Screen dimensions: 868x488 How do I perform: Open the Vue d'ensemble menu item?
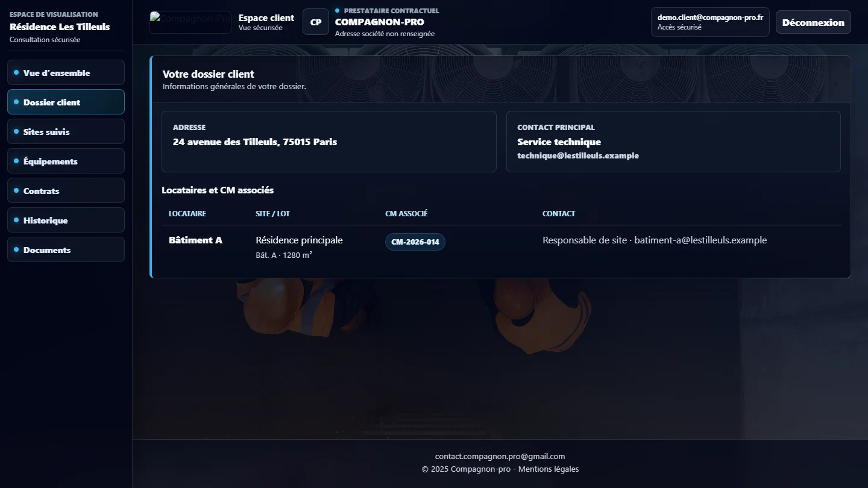click(x=66, y=72)
